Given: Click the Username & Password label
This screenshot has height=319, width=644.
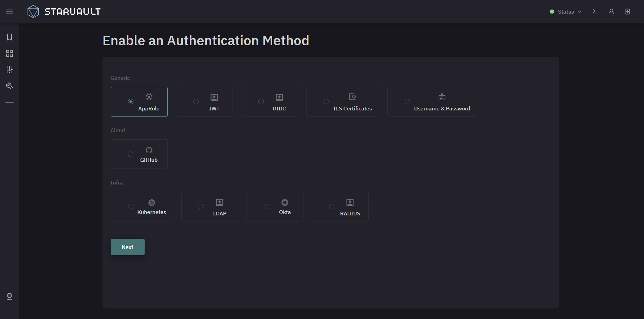Looking at the screenshot, I should tap(442, 109).
